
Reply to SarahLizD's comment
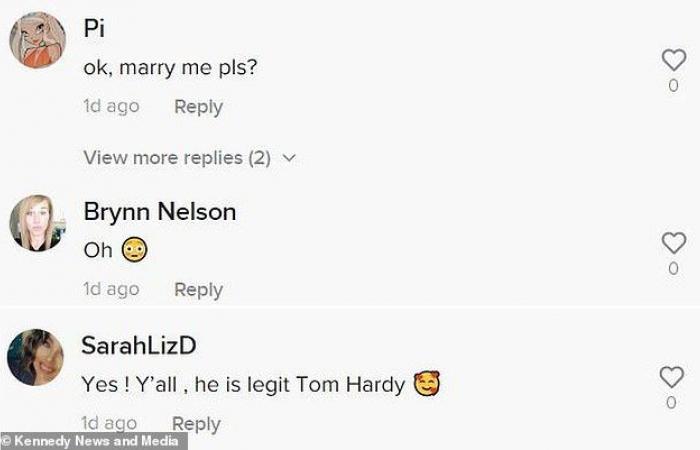point(196,424)
